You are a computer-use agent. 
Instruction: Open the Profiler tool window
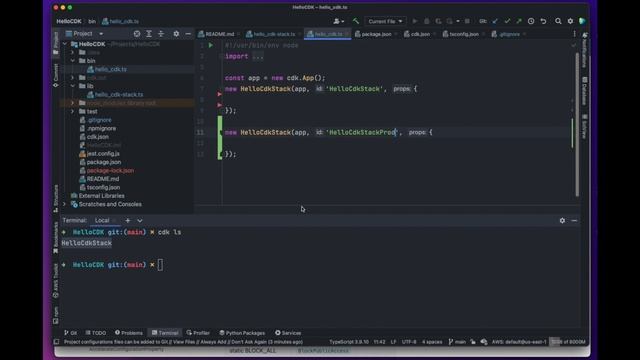[198, 333]
